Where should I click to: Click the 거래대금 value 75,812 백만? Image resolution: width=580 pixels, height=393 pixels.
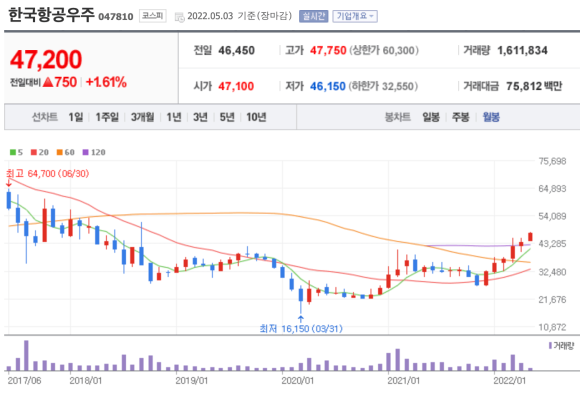(x=534, y=86)
